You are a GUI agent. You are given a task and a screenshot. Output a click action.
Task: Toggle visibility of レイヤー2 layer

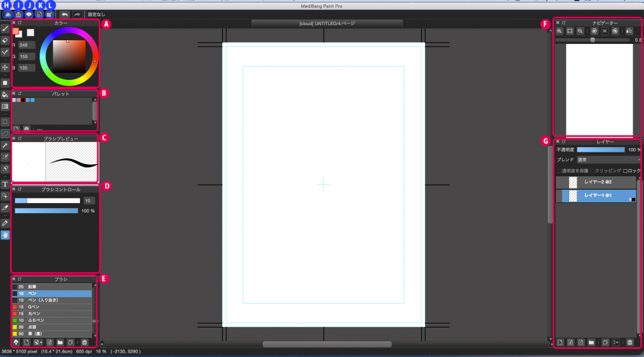559,182
